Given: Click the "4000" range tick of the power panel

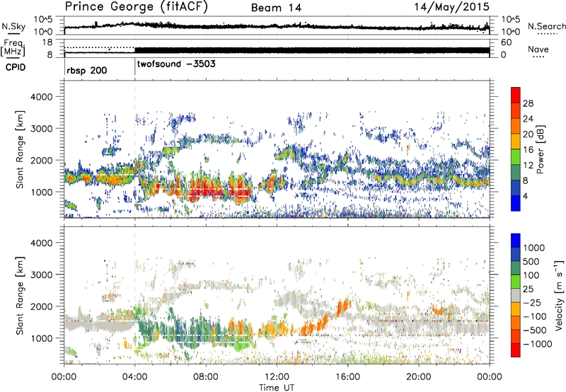Looking at the screenshot, I should (41, 97).
